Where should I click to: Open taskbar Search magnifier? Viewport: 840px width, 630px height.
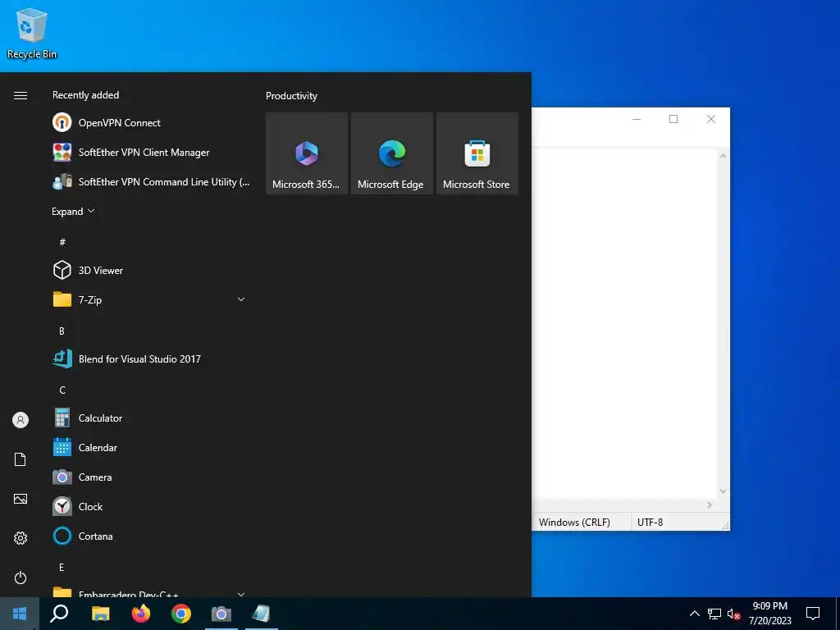(59, 614)
